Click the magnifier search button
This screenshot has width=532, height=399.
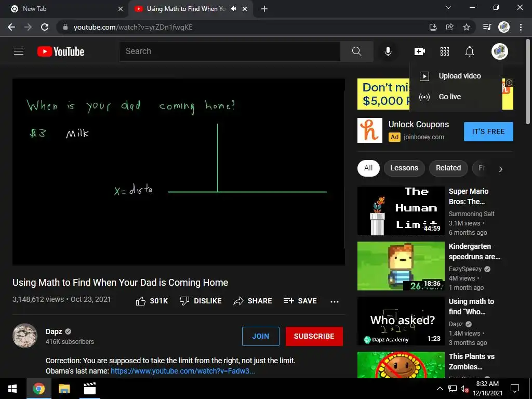[356, 51]
